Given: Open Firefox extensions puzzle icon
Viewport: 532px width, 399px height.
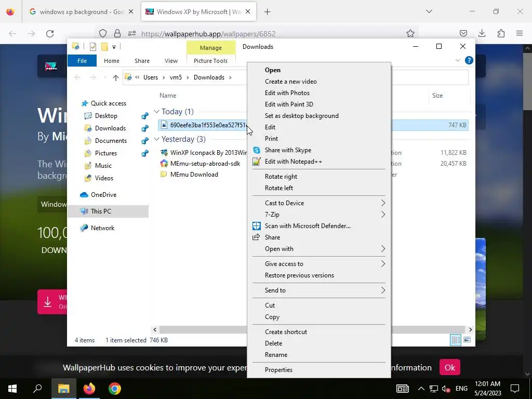Looking at the screenshot, I should pos(501,33).
